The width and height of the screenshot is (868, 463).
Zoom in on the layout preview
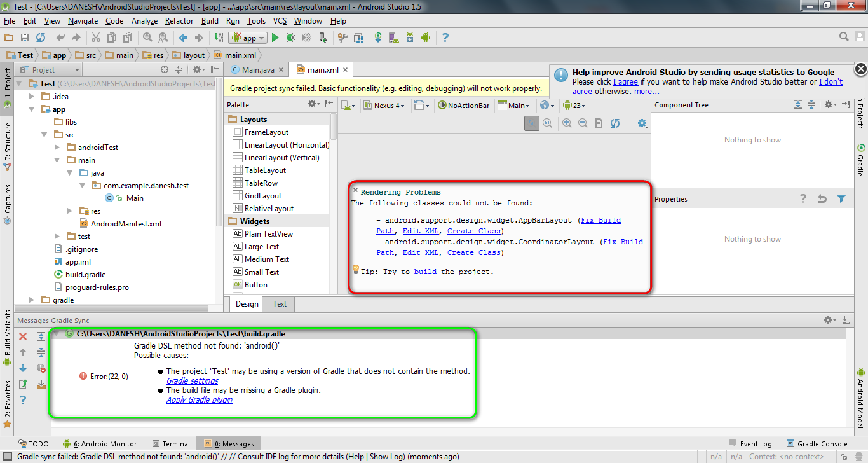tap(567, 123)
